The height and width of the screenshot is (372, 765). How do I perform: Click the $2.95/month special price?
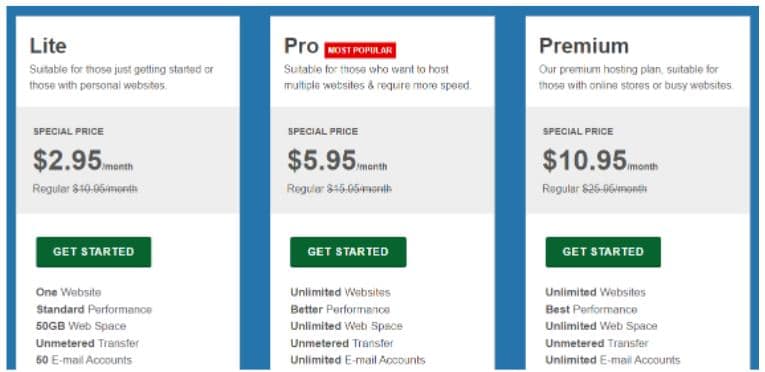click(83, 161)
